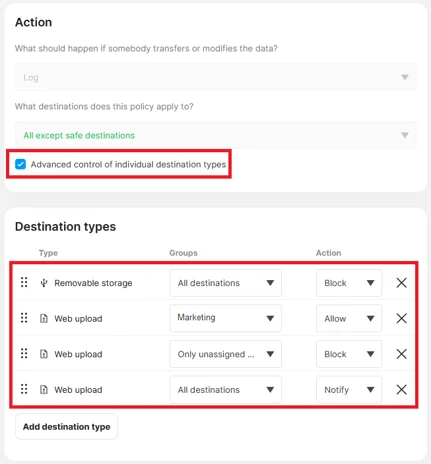Remove the Only unassigned Web upload row
The height and width of the screenshot is (464, 431).
pyautogui.click(x=401, y=354)
